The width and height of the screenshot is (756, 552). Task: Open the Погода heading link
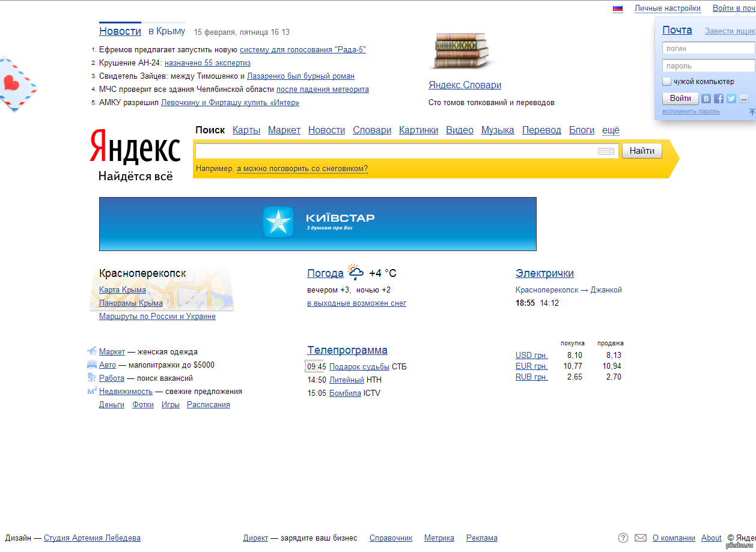tap(325, 273)
